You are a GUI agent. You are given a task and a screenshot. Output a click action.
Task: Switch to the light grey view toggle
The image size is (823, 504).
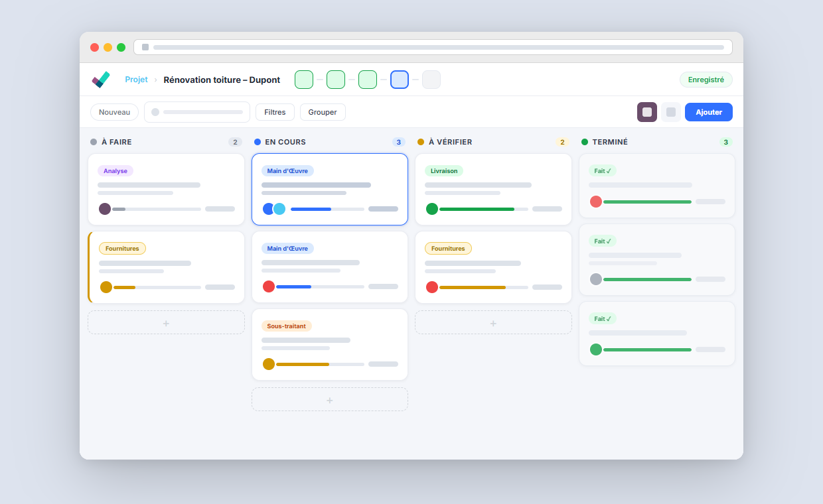tap(671, 112)
